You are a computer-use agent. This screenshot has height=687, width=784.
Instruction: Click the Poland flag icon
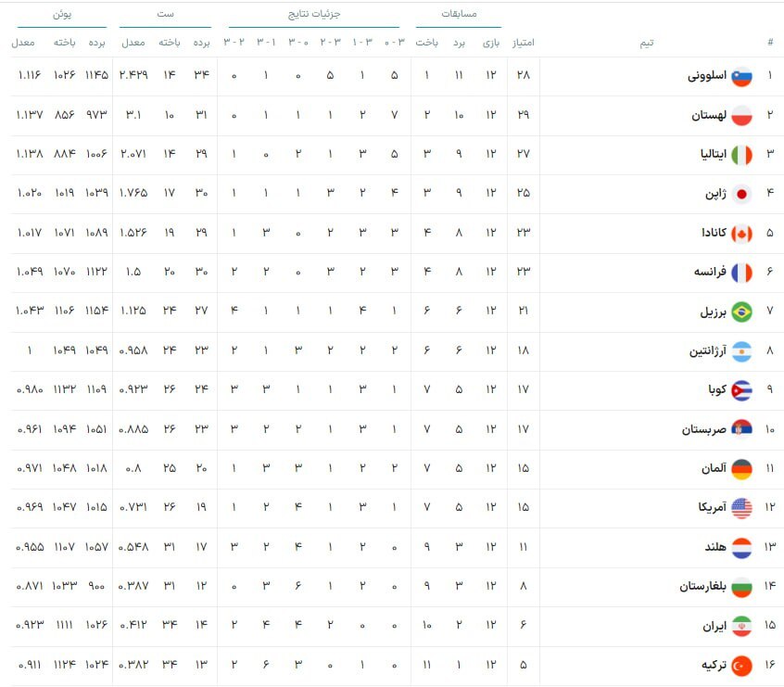coord(741,116)
